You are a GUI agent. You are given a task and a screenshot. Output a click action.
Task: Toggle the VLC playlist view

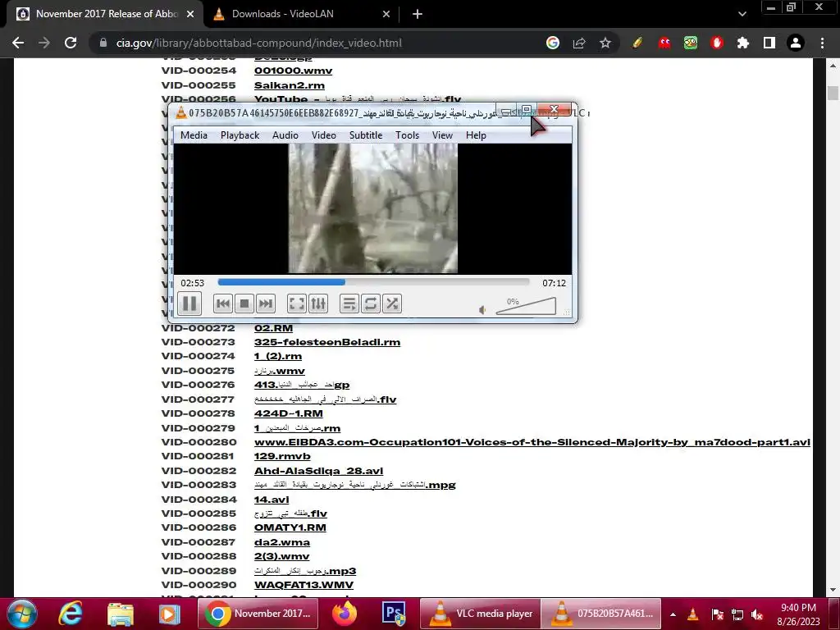click(x=349, y=304)
